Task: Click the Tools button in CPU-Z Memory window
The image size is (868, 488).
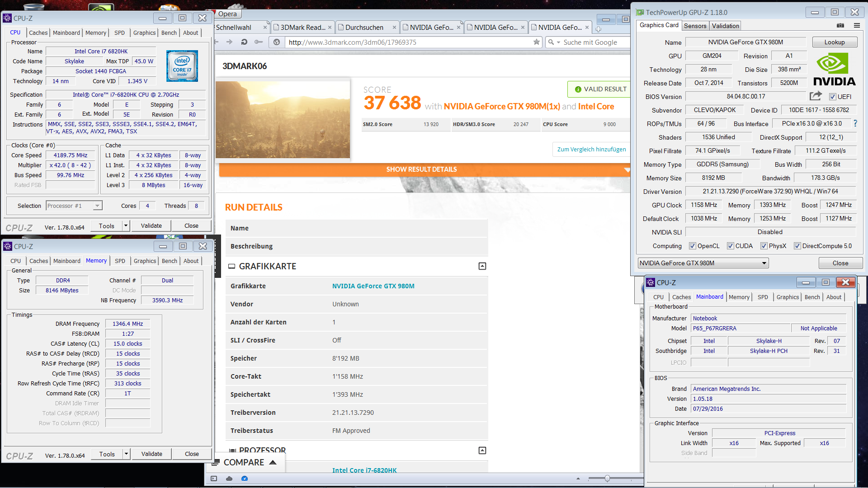Action: 107,454
